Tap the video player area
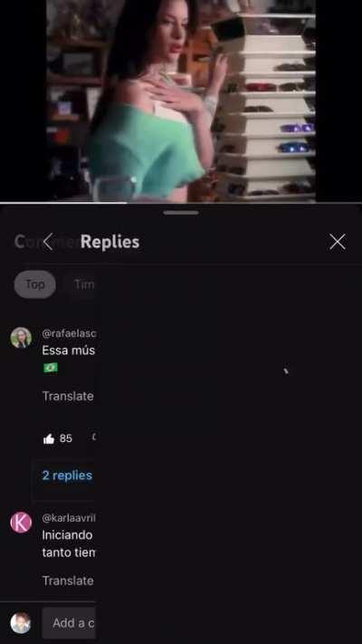Viewport: 362px width, 644px height. [x=181, y=101]
